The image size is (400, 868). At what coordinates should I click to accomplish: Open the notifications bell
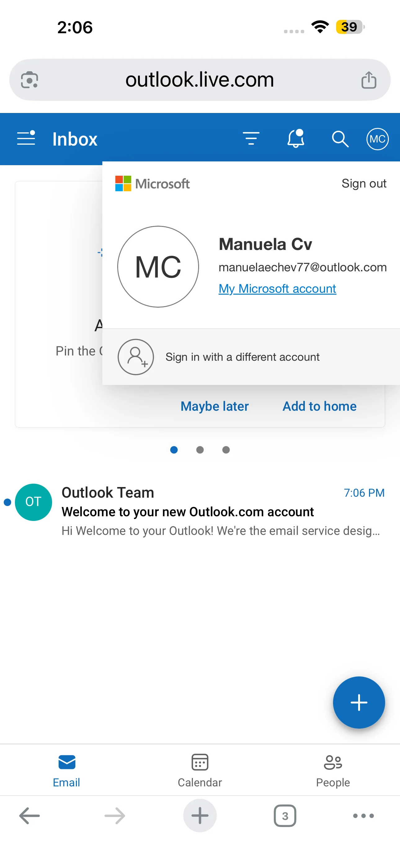click(296, 138)
